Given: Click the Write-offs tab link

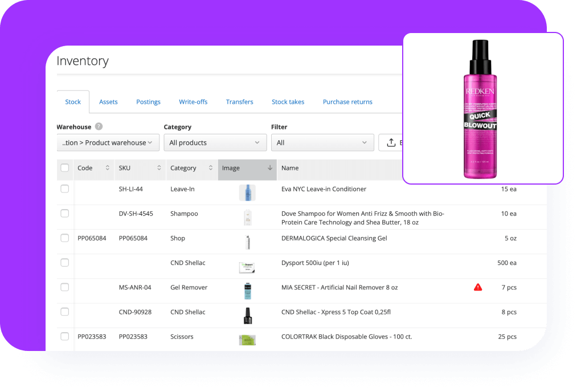Looking at the screenshot, I should coord(193,101).
